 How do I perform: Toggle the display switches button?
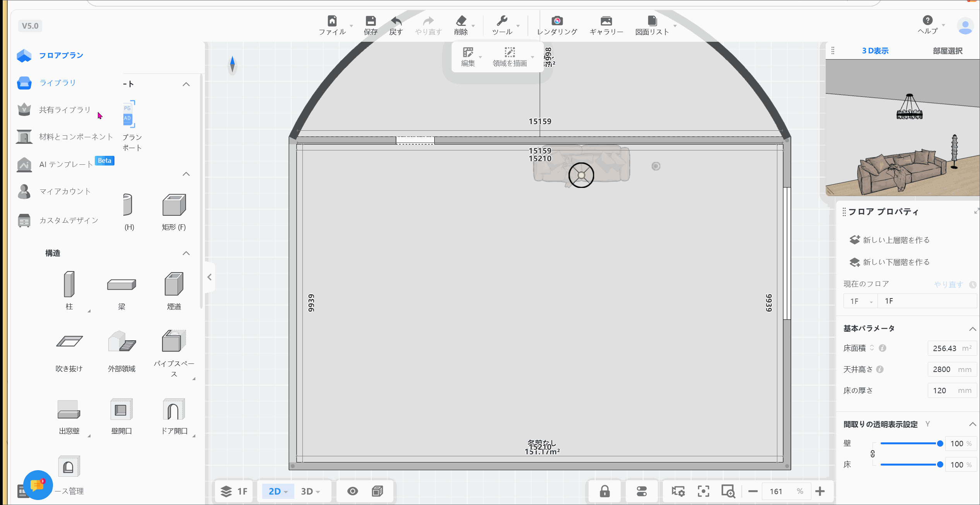pos(642,491)
